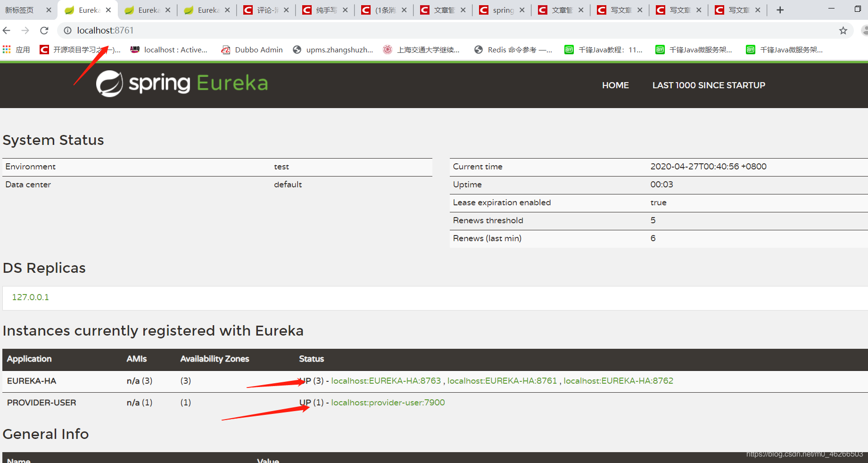Viewport: 868px width, 463px height.
Task: Select the time value 2020-04-27T00:40:56 +0800
Action: (709, 167)
